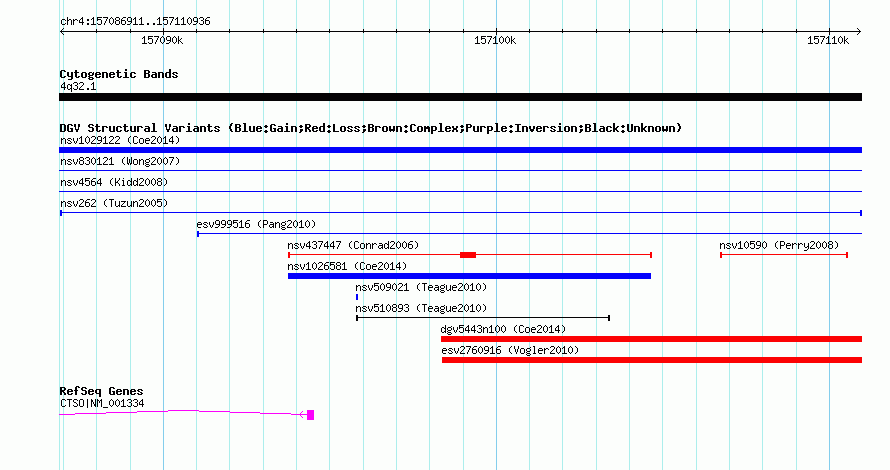The height and width of the screenshot is (470, 890).
Task: Click the chr4:157086911..157110936 region label
Action: coord(135,22)
